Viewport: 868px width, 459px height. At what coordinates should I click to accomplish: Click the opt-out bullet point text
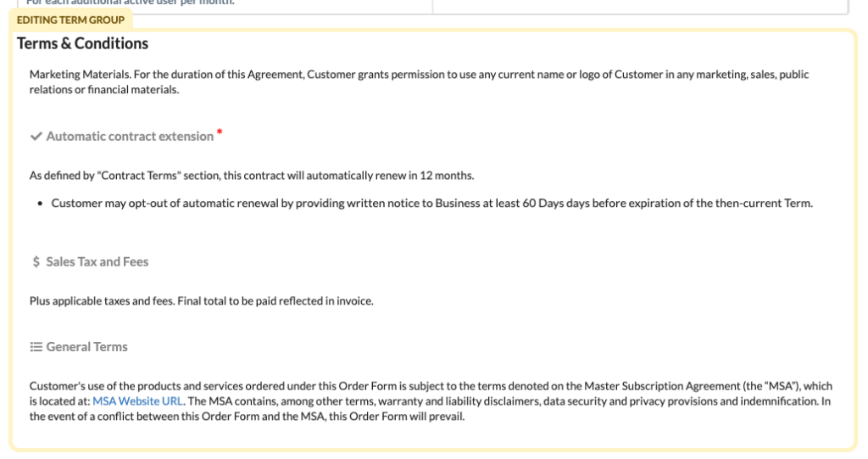pos(431,204)
